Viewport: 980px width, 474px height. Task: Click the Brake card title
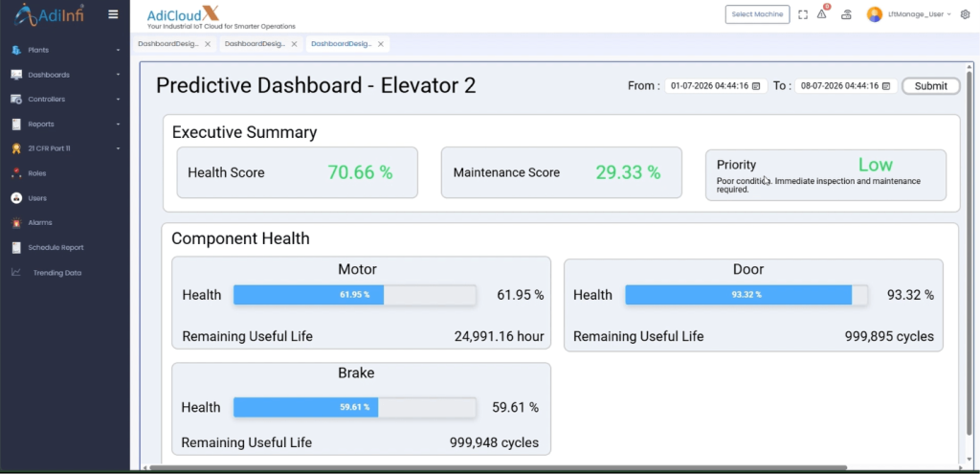pyautogui.click(x=356, y=372)
